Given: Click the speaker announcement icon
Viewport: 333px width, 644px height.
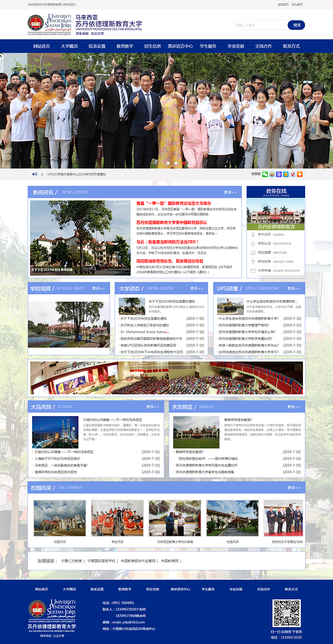Looking at the screenshot, I should 35,174.
